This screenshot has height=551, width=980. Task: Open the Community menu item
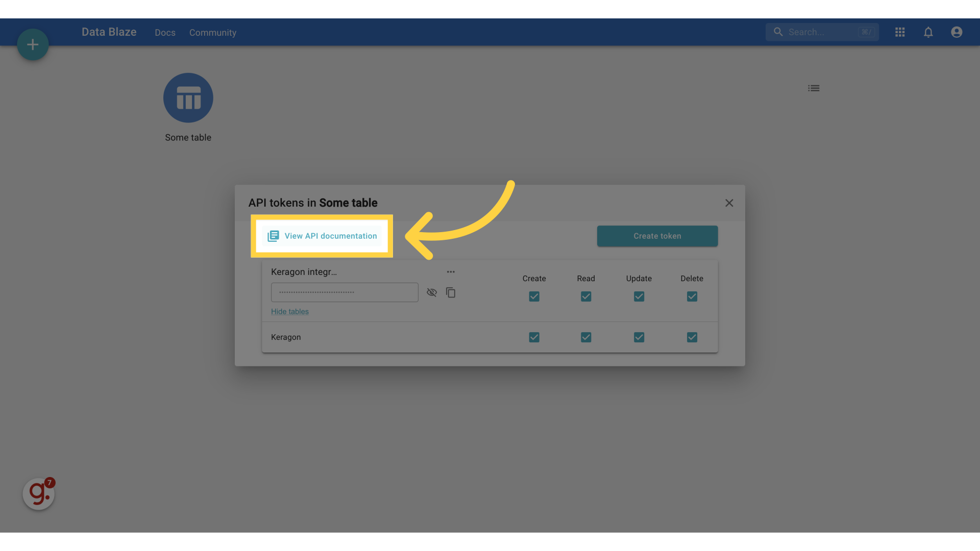pos(213,32)
